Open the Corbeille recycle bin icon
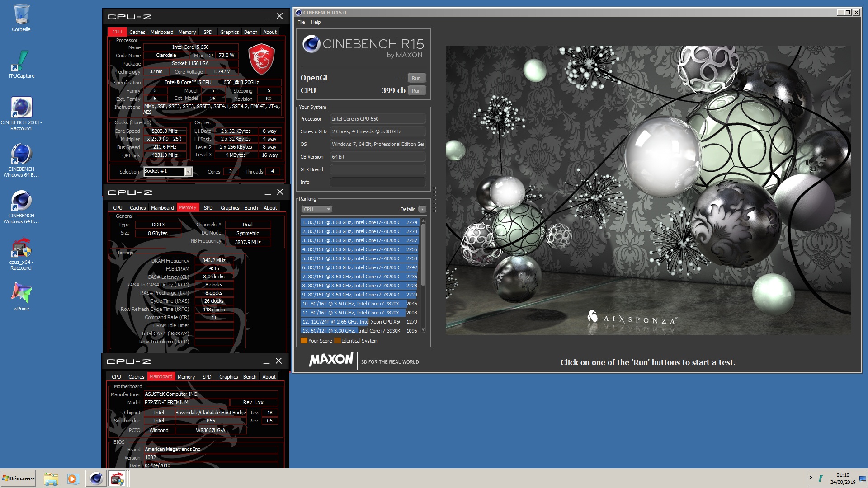868x488 pixels. tap(21, 18)
